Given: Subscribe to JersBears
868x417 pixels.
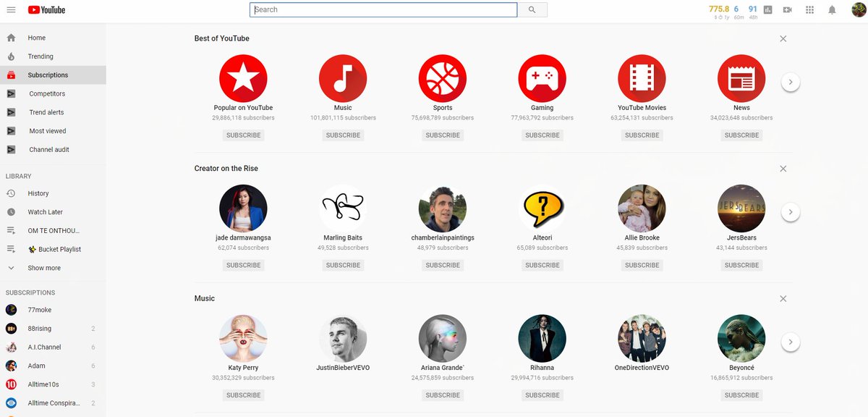Looking at the screenshot, I should (x=741, y=265).
